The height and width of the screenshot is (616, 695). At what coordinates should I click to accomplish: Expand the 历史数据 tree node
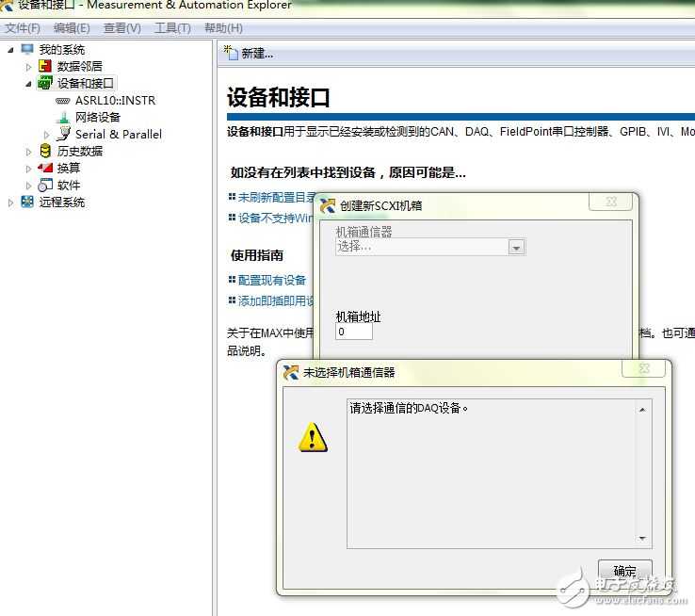point(29,152)
